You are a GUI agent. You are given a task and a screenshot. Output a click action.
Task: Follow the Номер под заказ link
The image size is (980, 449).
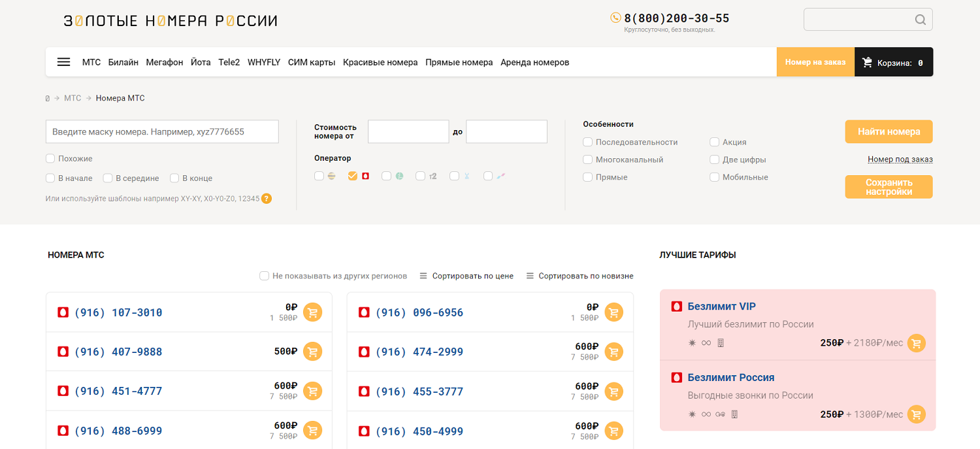900,159
